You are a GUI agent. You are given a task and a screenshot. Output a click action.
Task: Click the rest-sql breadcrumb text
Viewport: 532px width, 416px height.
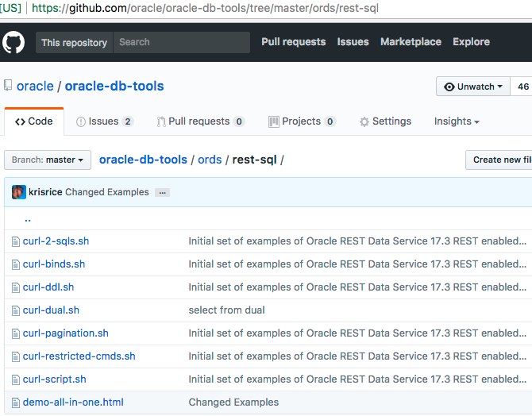pyautogui.click(x=254, y=160)
